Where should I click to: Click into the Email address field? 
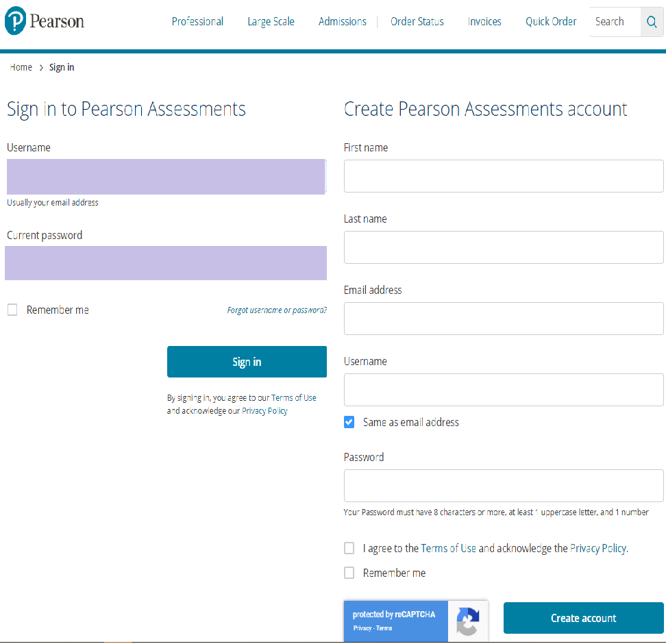pyautogui.click(x=504, y=319)
